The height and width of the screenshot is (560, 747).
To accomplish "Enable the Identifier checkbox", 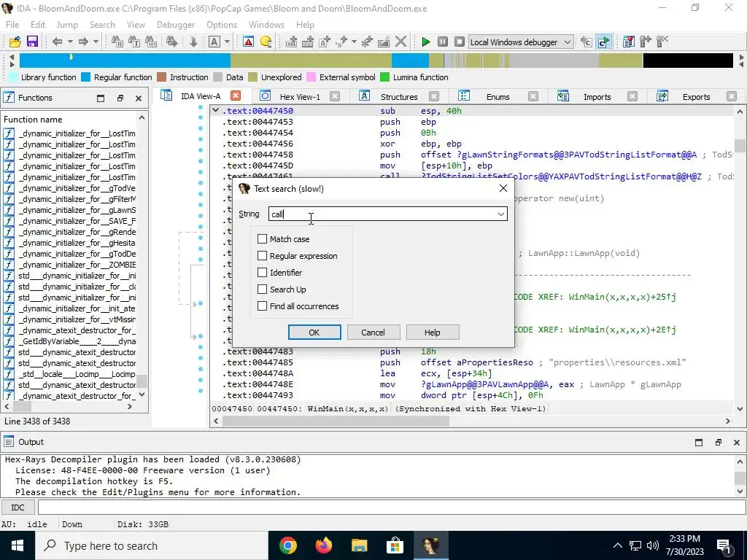I will tap(262, 273).
